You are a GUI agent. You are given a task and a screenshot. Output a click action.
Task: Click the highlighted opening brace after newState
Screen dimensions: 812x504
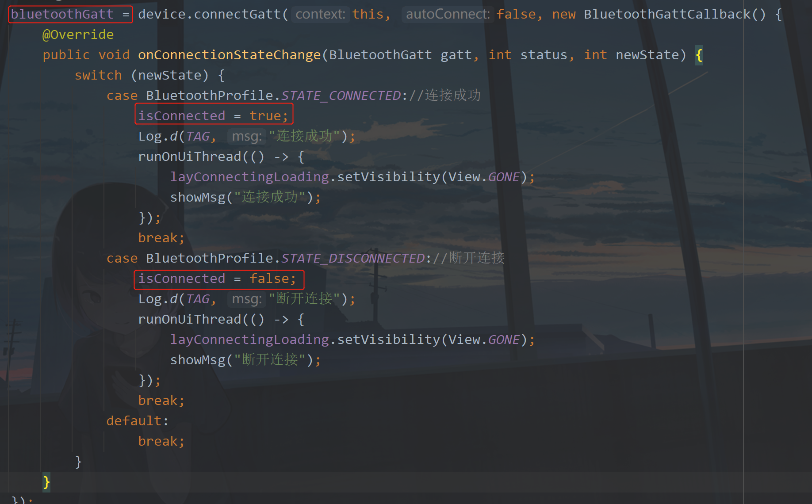(x=698, y=55)
